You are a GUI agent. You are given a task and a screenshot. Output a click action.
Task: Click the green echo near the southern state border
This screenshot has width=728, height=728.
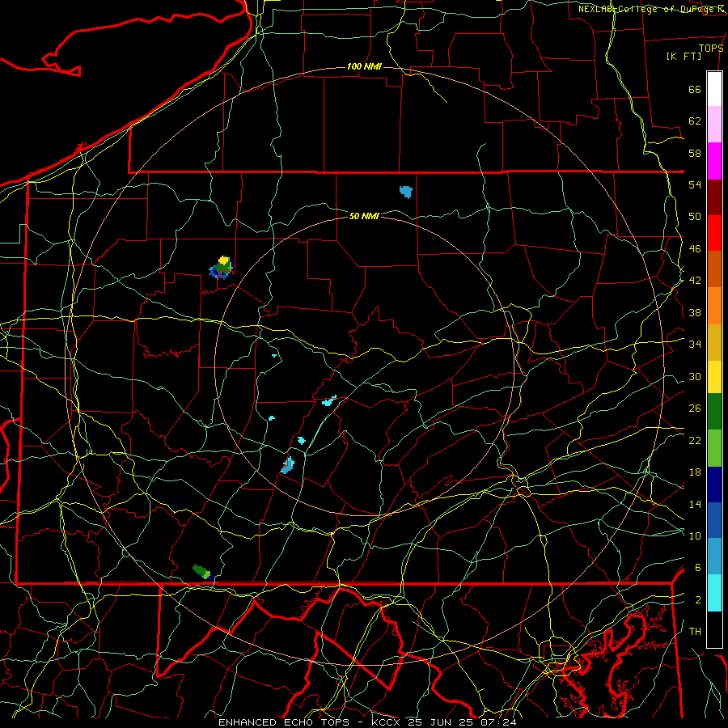point(202,572)
